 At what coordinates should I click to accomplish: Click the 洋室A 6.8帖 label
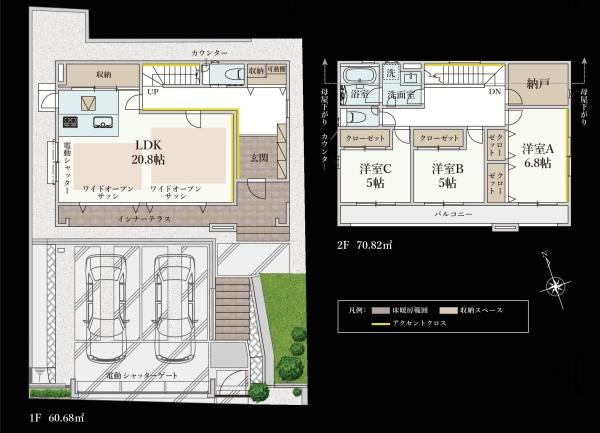click(x=538, y=156)
